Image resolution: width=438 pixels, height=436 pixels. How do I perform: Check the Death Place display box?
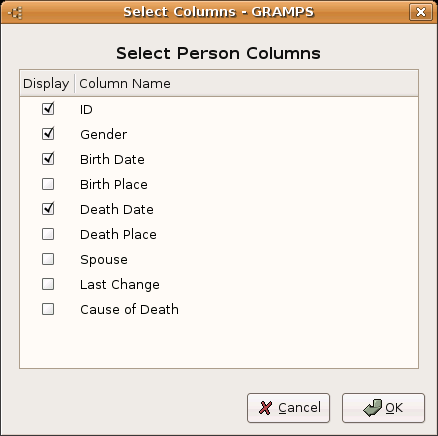pos(48,234)
